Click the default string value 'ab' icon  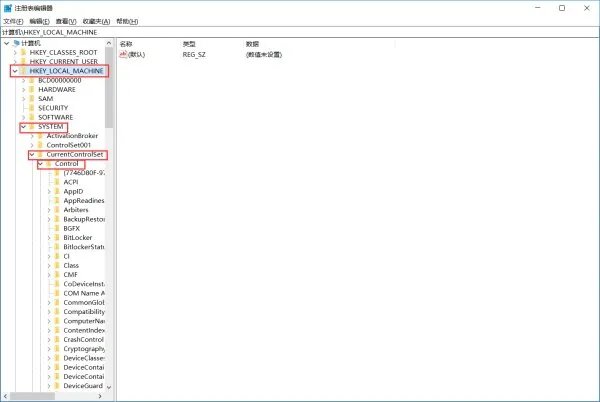pos(123,54)
